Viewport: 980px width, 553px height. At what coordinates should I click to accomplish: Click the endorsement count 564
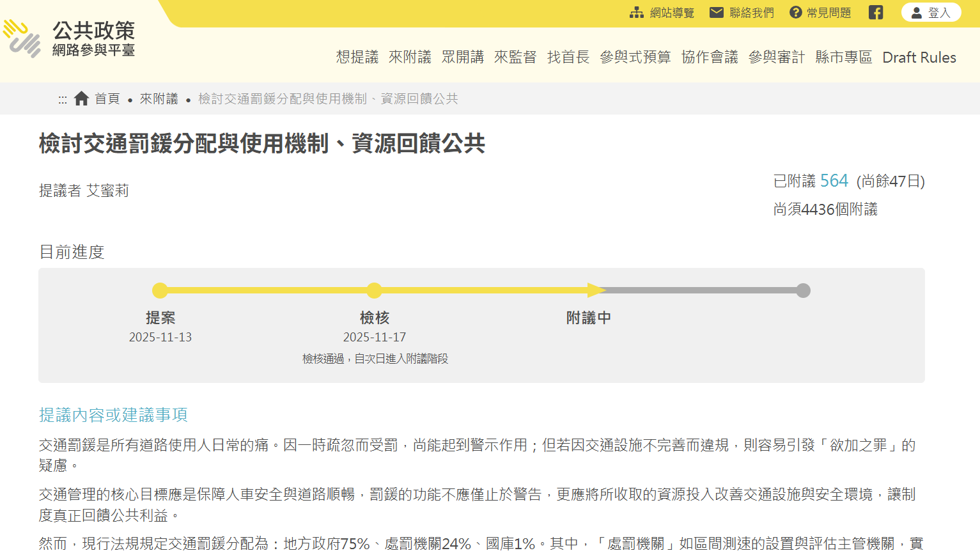[x=833, y=180]
